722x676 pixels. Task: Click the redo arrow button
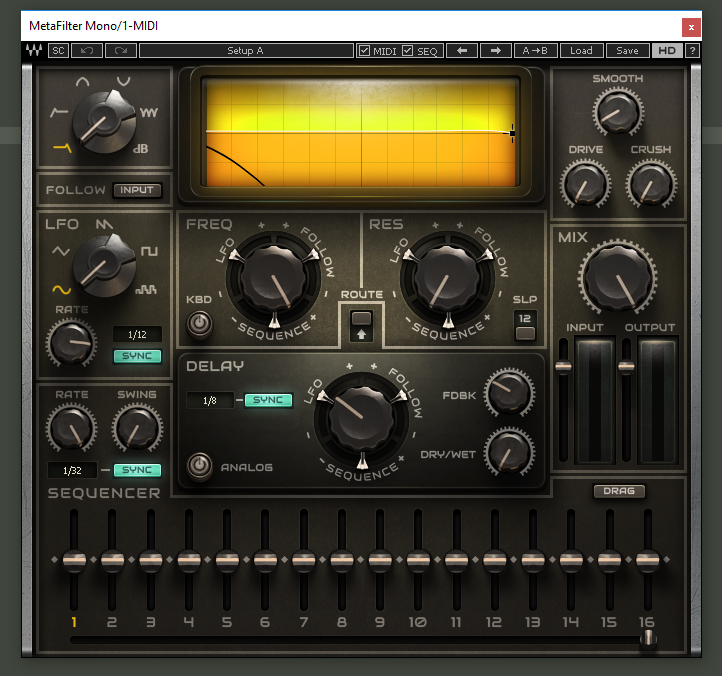[121, 51]
